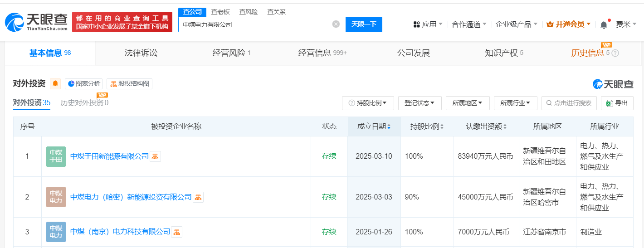
Task: Click the 天眼查 logo to go home
Action: (x=36, y=22)
